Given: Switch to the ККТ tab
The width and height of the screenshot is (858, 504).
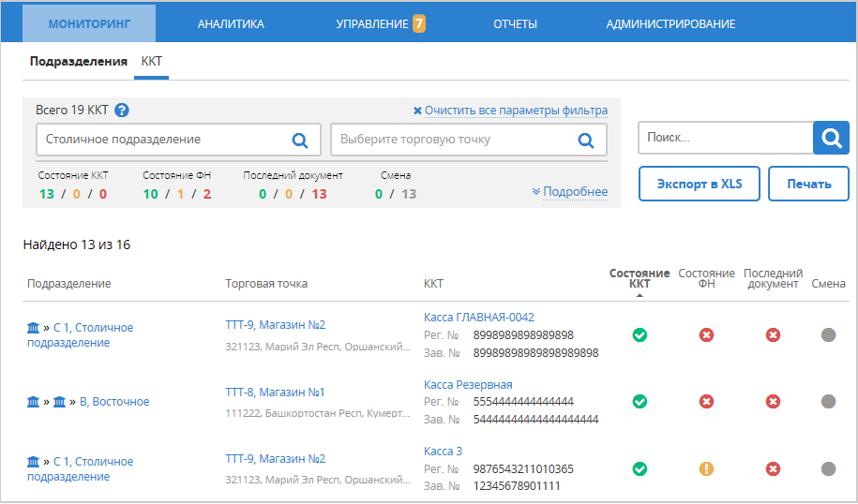Looking at the screenshot, I should (151, 62).
